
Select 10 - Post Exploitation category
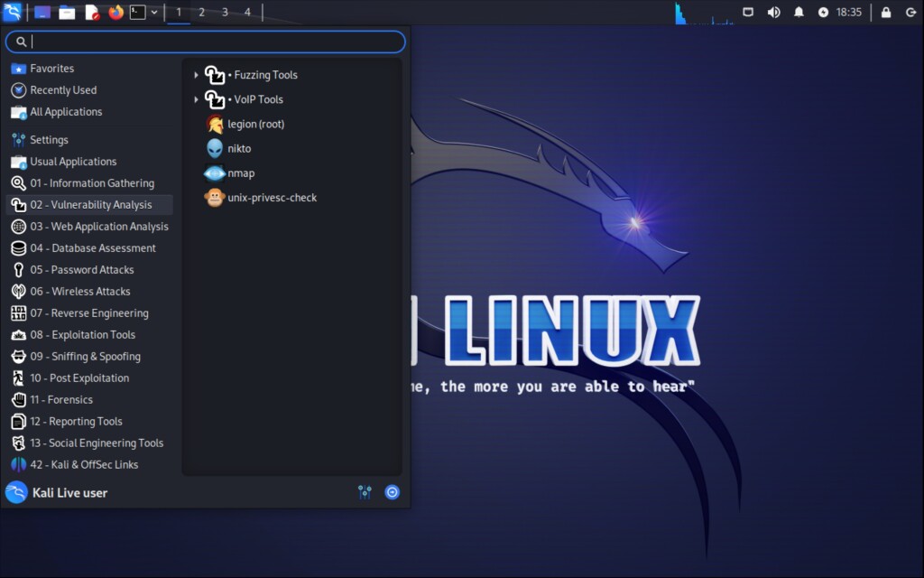click(x=89, y=378)
